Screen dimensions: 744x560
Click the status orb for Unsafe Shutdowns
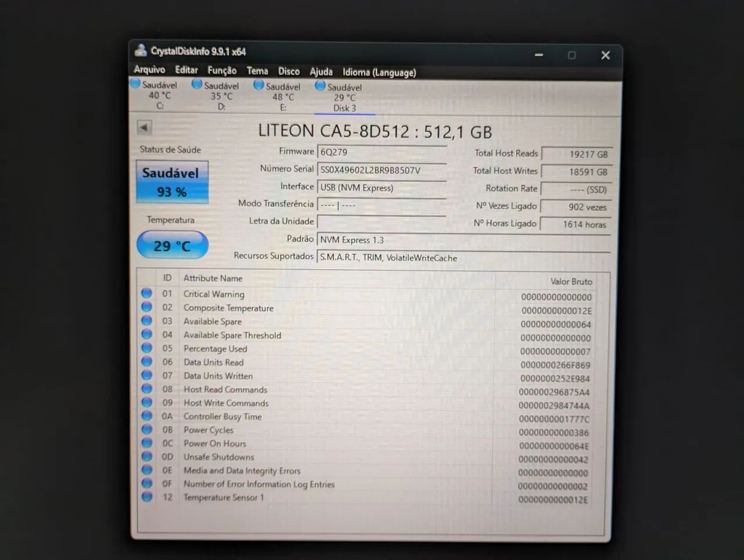146,456
